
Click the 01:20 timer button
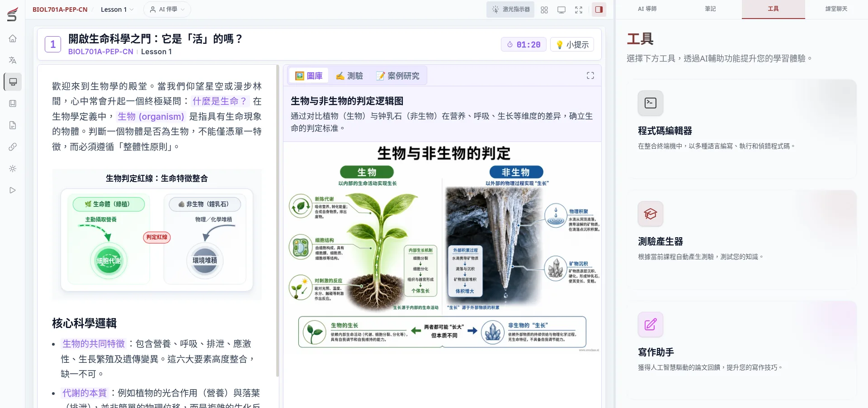pyautogui.click(x=524, y=45)
